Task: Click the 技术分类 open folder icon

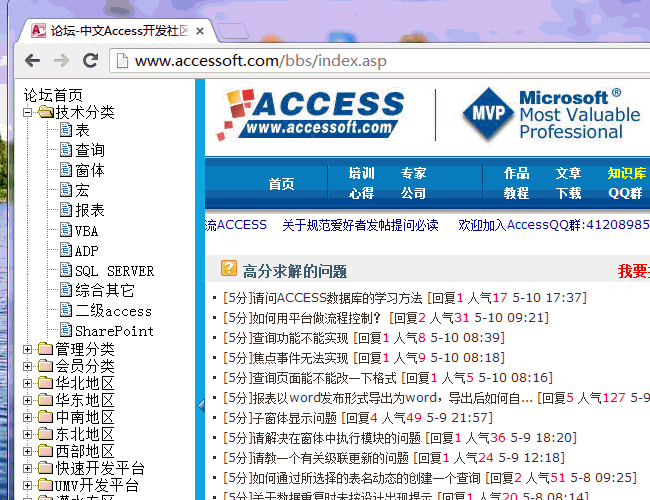Action: tap(46, 112)
